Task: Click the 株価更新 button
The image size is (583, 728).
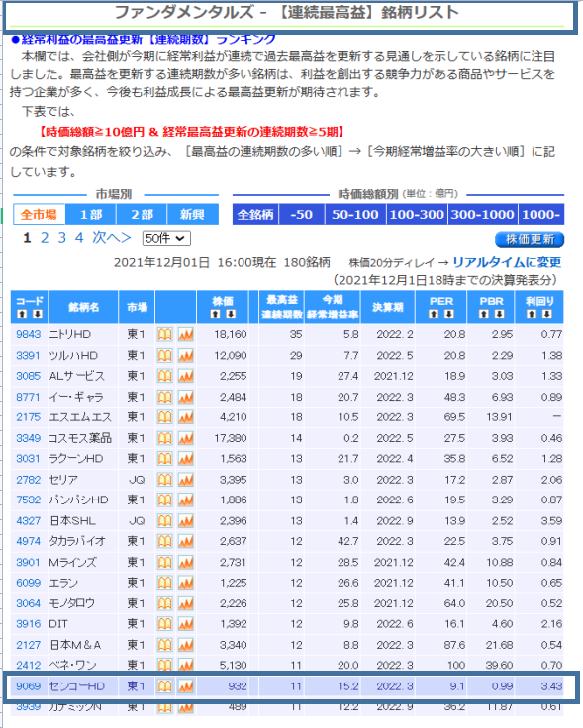Action: (530, 239)
